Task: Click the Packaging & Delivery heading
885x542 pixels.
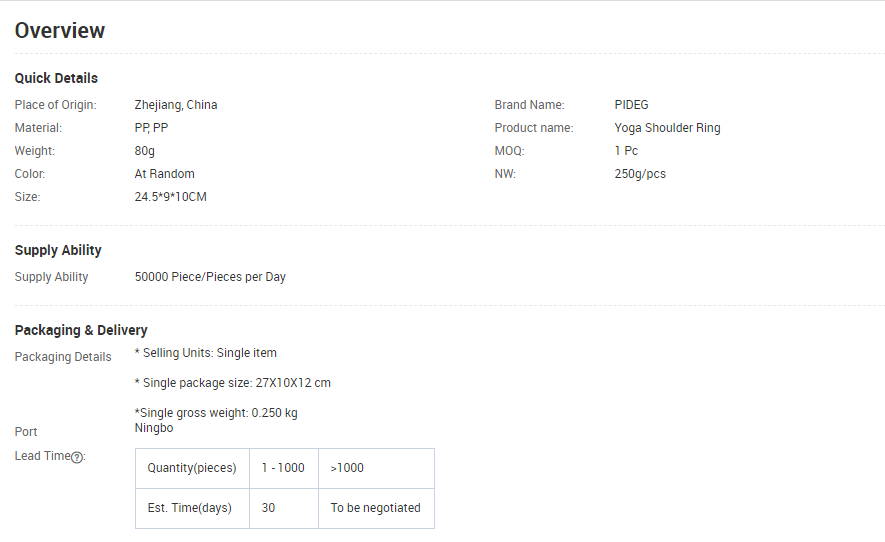Action: (81, 330)
